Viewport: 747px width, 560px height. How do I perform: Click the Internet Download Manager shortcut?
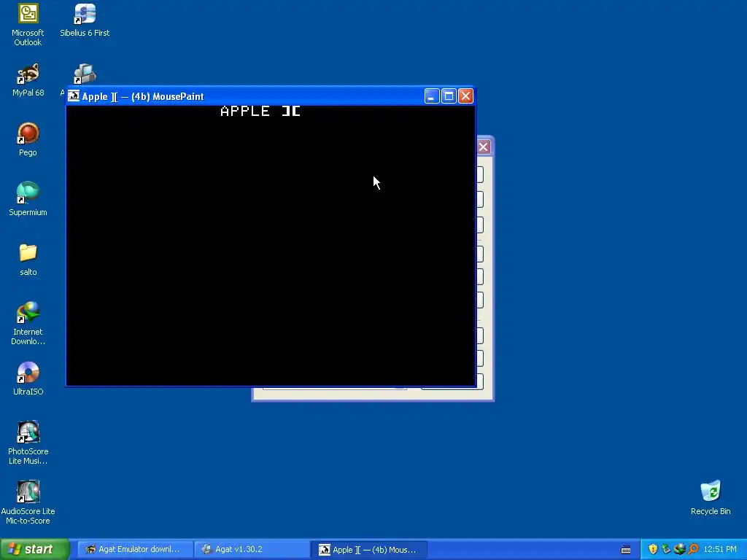28,324
